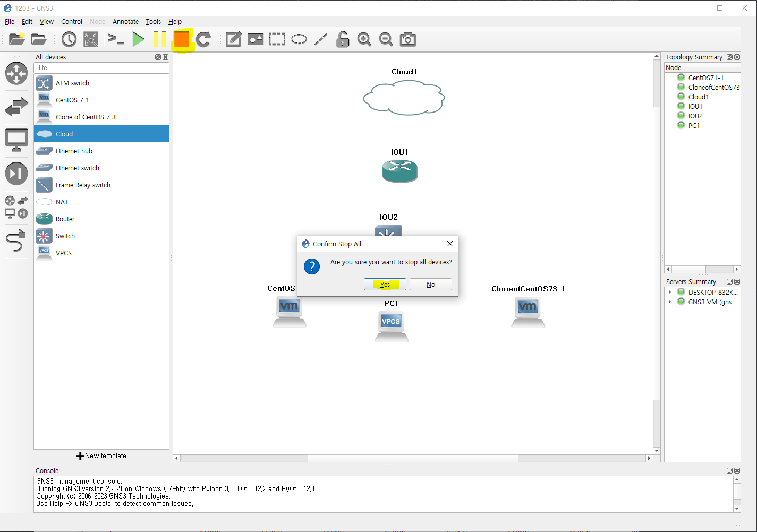Open the Tools menu
The image size is (757, 532).
pyautogui.click(x=154, y=22)
